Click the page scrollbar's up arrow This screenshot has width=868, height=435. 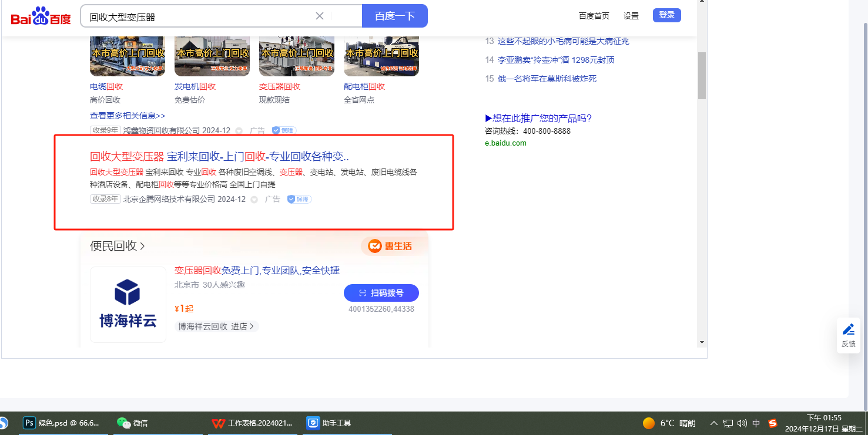point(702,3)
